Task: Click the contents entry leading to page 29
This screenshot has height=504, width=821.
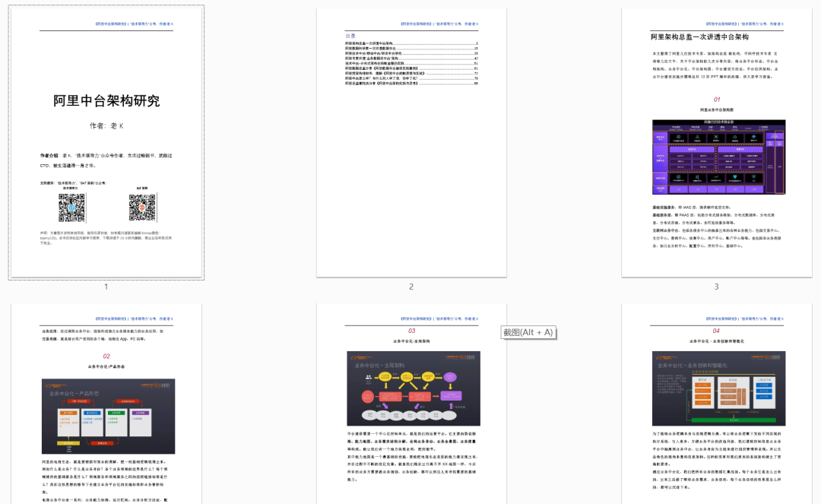Action: (x=411, y=53)
